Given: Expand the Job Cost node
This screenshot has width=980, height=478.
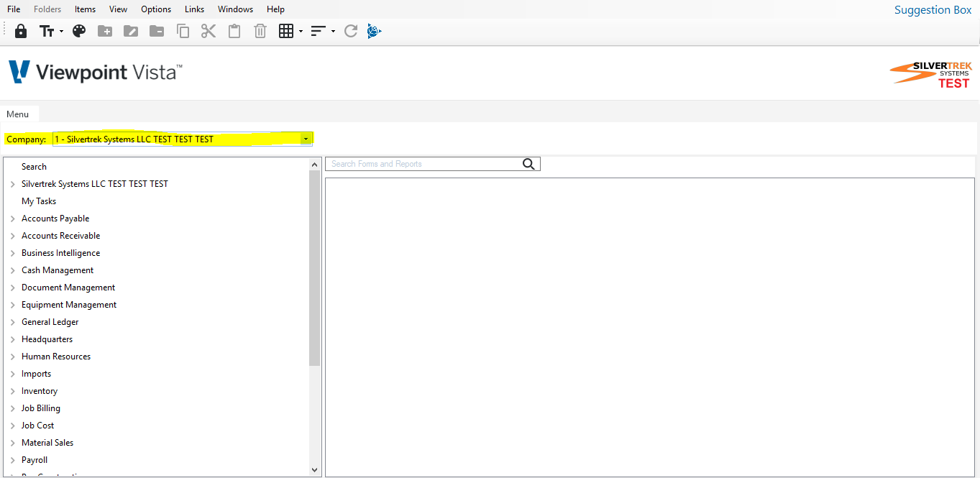Looking at the screenshot, I should tap(13, 426).
